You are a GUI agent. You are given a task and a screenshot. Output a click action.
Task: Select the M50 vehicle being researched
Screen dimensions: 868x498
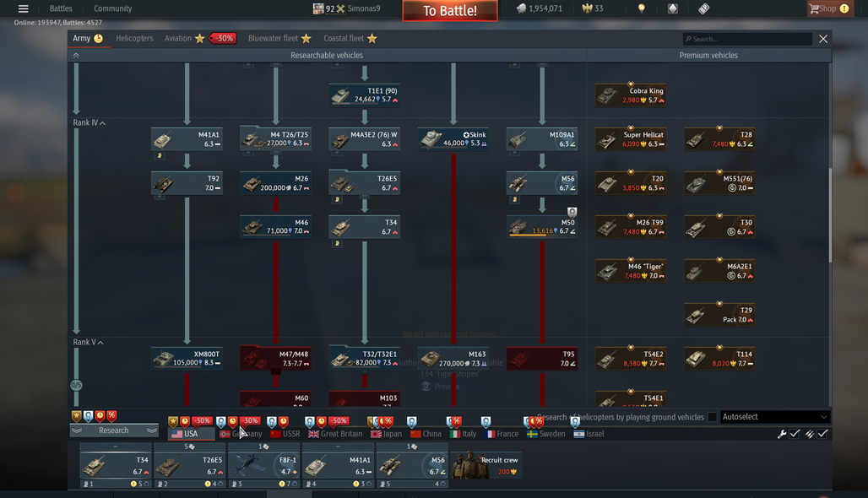click(542, 226)
